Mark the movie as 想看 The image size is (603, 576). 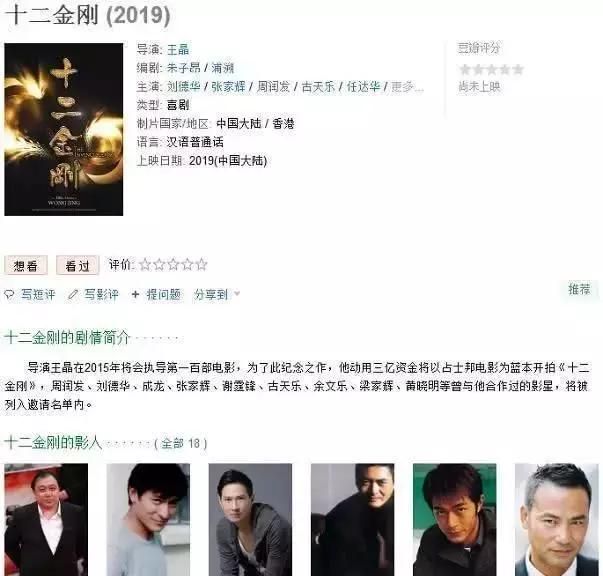[26, 265]
